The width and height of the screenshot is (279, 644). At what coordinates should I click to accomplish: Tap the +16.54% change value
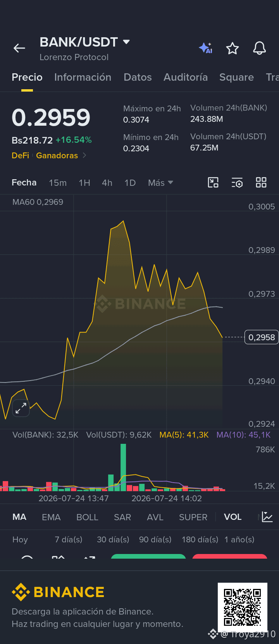point(74,140)
